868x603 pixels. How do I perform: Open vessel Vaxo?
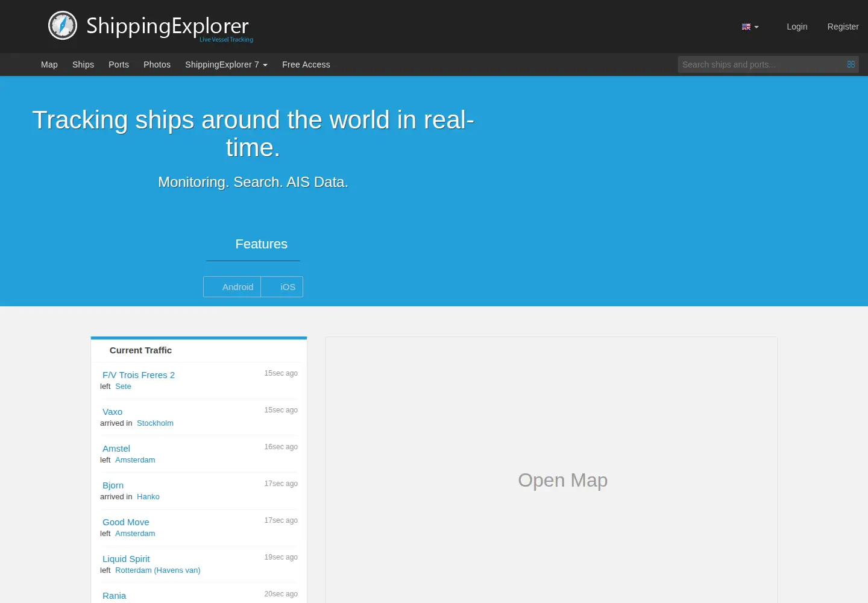click(x=112, y=412)
